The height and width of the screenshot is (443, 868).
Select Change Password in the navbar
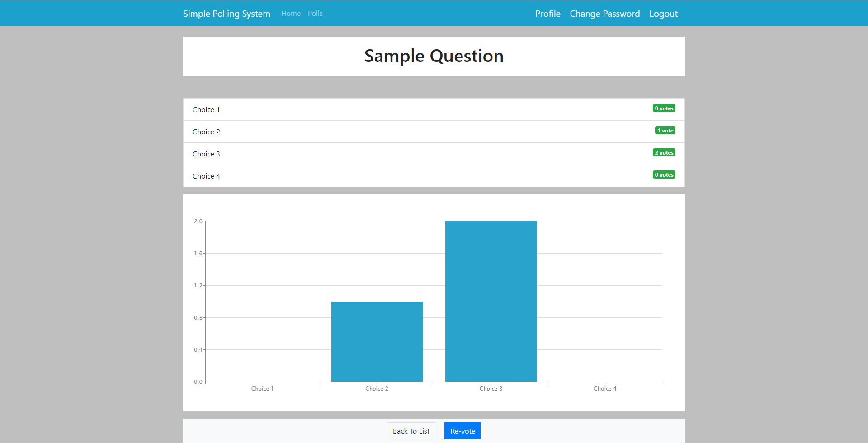pyautogui.click(x=605, y=14)
